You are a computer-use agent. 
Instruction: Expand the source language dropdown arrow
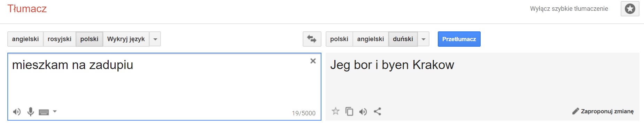(155, 39)
